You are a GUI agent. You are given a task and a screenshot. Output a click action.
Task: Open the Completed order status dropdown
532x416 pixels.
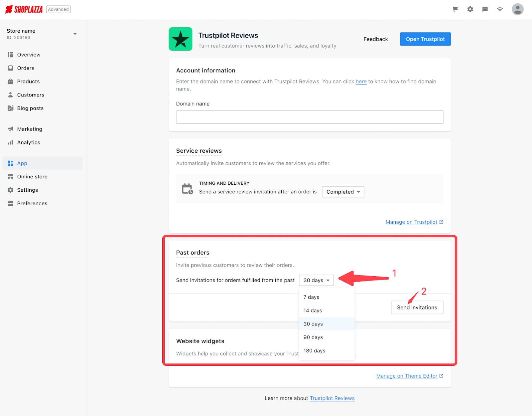pos(343,192)
